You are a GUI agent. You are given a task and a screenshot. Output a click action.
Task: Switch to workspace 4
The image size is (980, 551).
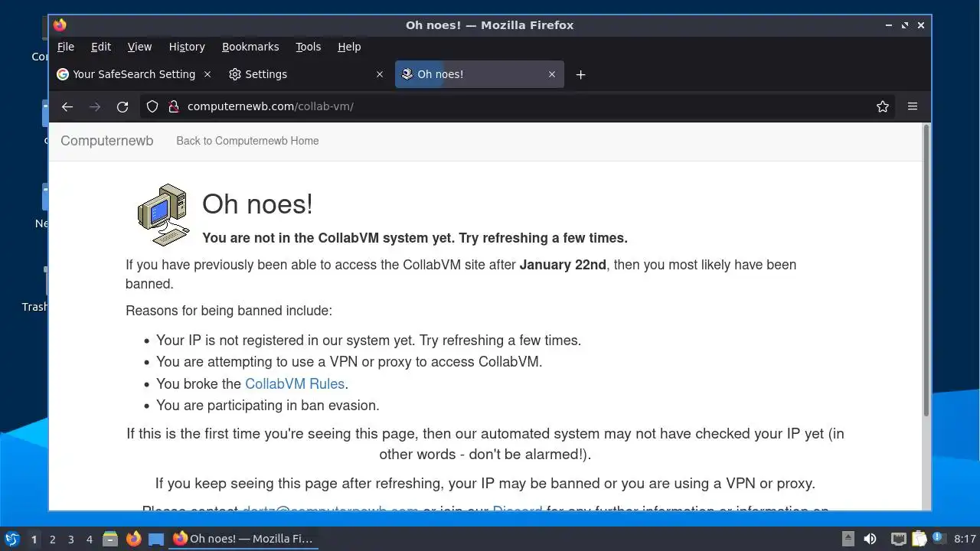tap(90, 539)
